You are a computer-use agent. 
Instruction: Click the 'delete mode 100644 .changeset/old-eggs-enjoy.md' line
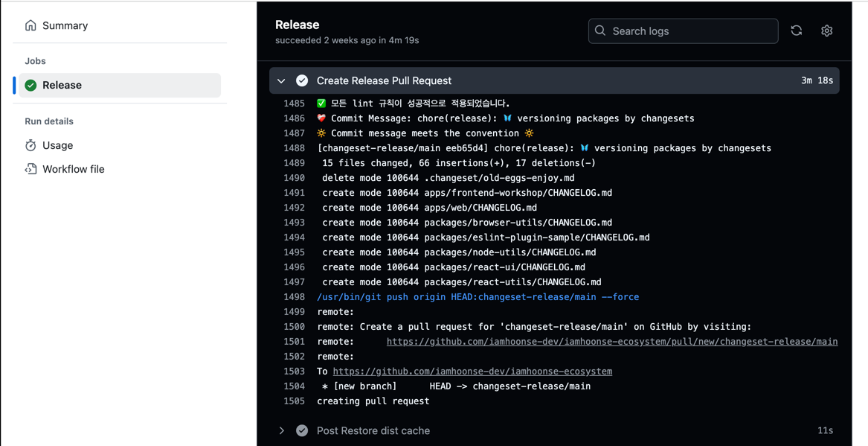tap(449, 178)
